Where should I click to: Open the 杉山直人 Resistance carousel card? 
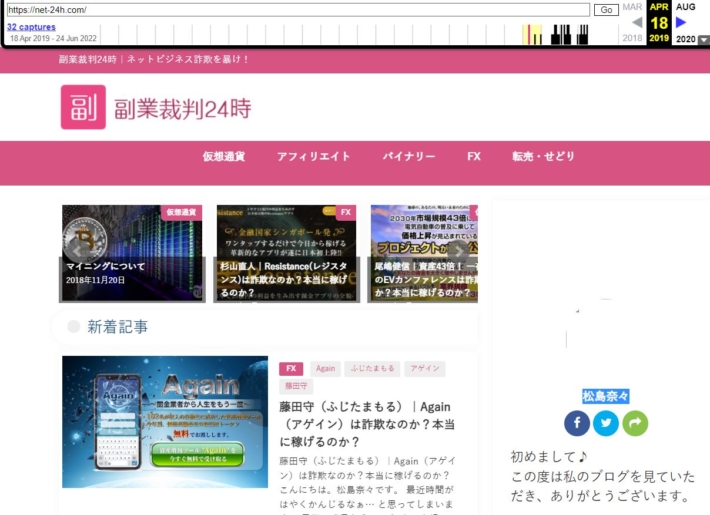click(x=286, y=253)
